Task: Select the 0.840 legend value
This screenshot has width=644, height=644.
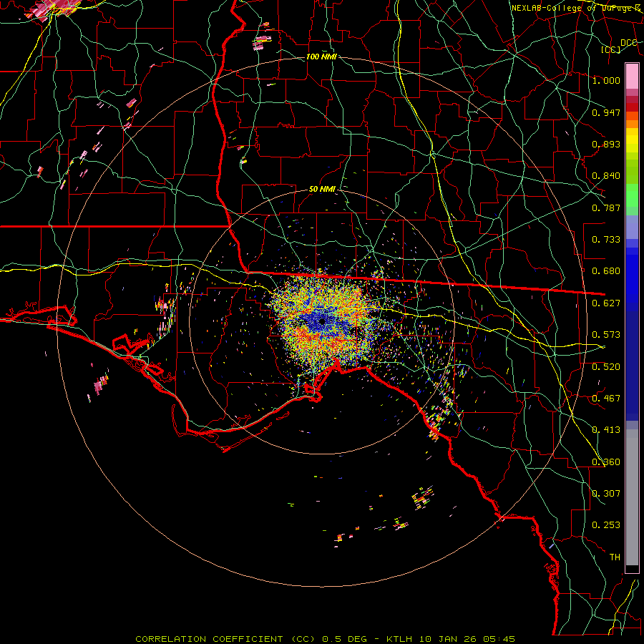Action: [606, 176]
